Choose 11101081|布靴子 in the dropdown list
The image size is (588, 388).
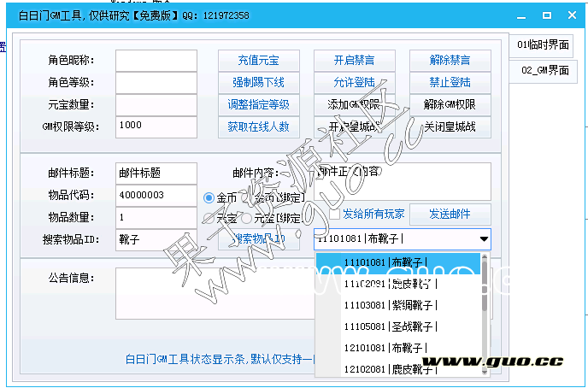397,262
